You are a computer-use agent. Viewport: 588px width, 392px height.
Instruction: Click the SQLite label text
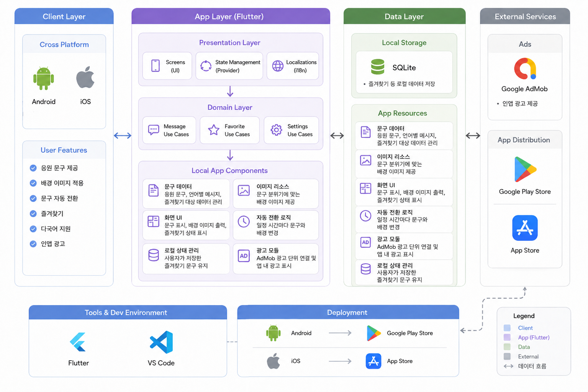click(404, 68)
